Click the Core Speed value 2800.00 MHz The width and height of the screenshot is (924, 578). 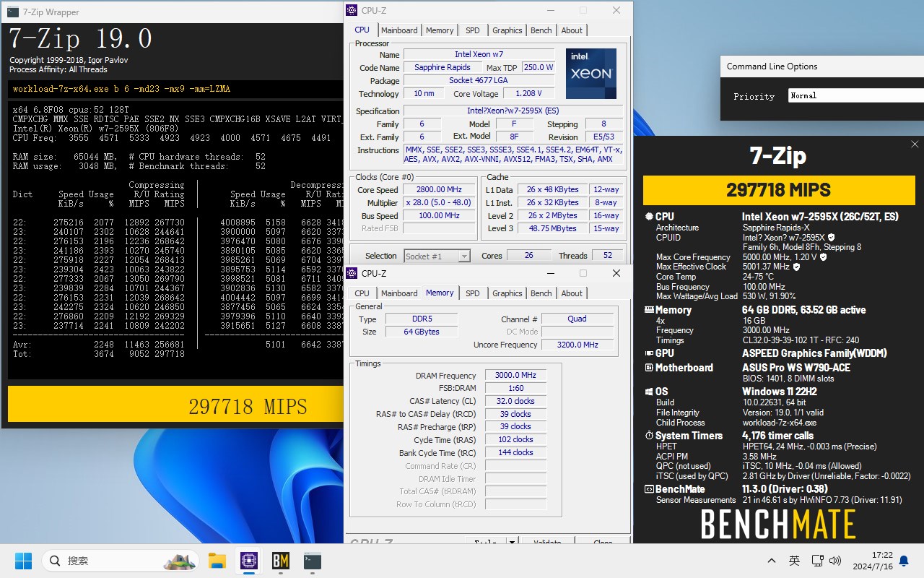(438, 189)
